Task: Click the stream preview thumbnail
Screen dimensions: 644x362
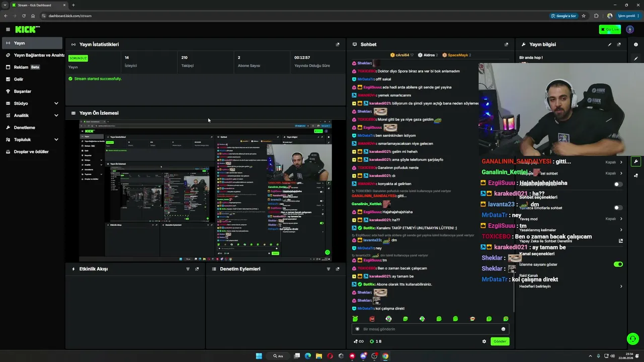Action: pyautogui.click(x=205, y=191)
